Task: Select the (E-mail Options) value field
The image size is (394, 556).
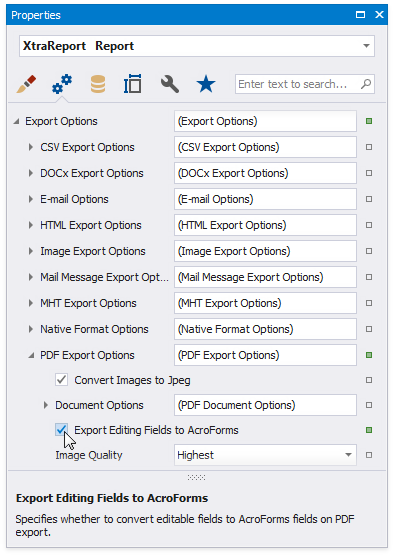Action: (265, 199)
